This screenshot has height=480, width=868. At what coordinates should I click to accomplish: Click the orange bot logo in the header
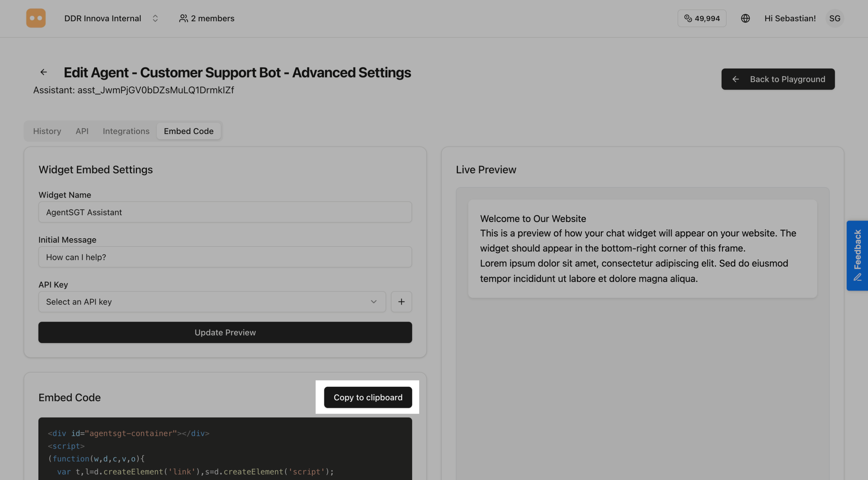[x=36, y=18]
